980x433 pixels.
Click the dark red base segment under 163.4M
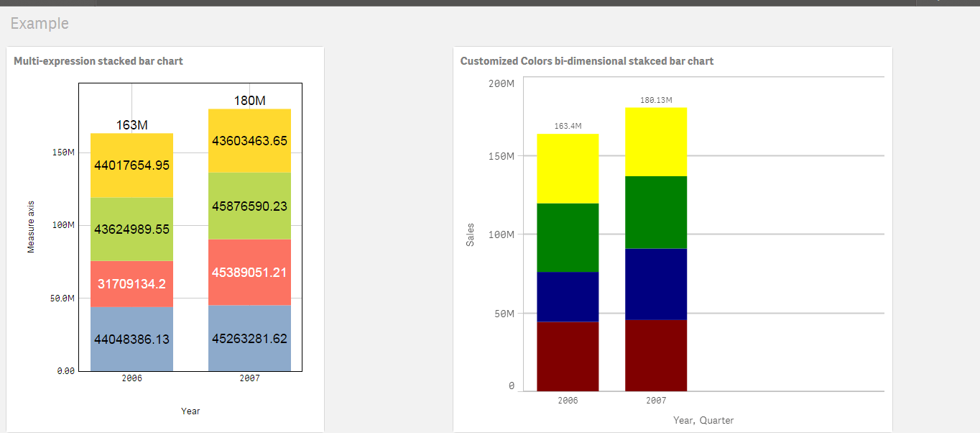(568, 356)
